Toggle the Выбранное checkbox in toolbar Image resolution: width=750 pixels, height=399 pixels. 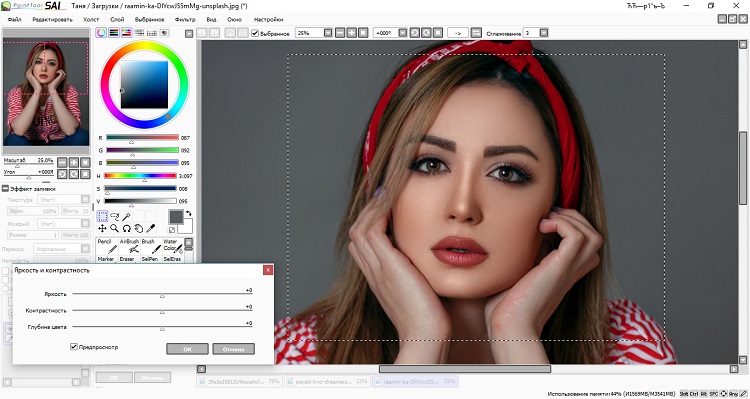[255, 33]
